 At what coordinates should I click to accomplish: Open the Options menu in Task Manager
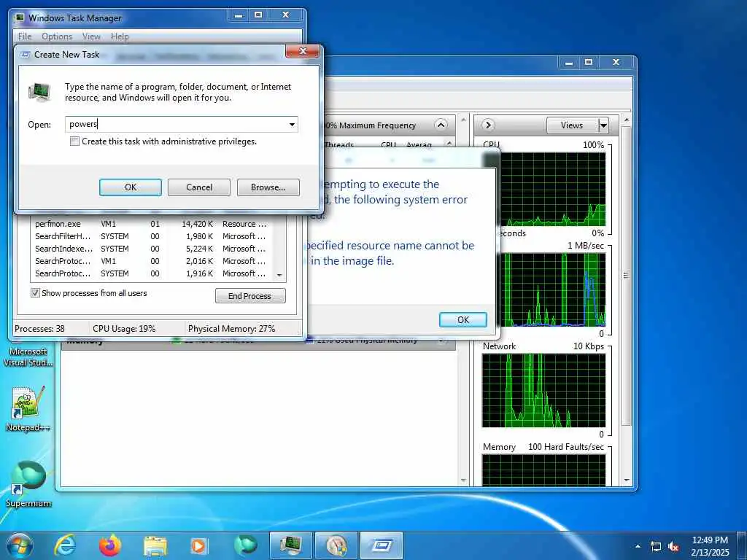[57, 36]
